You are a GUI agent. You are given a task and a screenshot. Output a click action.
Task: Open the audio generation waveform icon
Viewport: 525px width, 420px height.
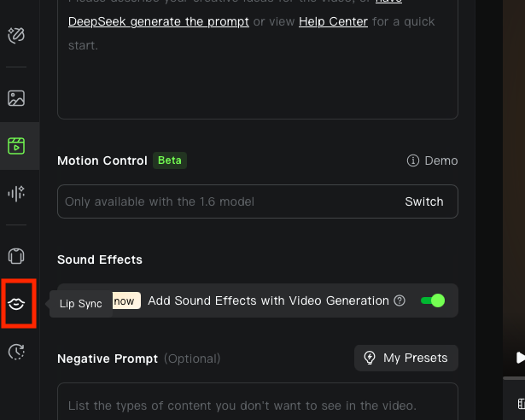[16, 193]
